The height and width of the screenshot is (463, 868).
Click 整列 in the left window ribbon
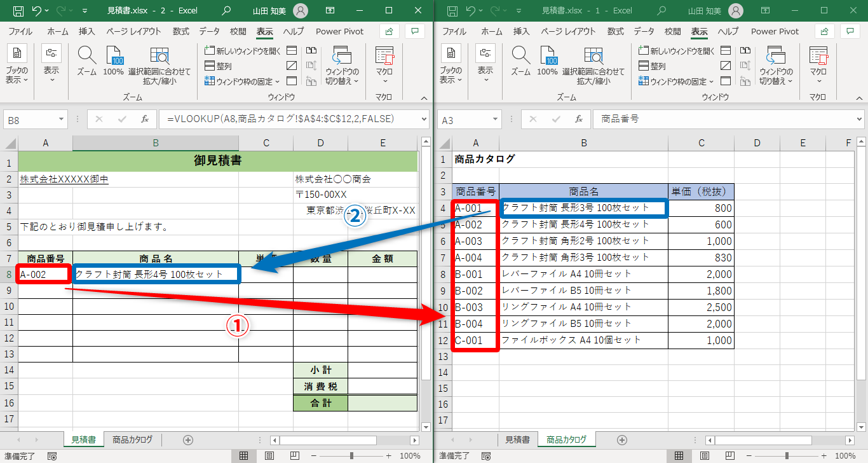tap(219, 66)
